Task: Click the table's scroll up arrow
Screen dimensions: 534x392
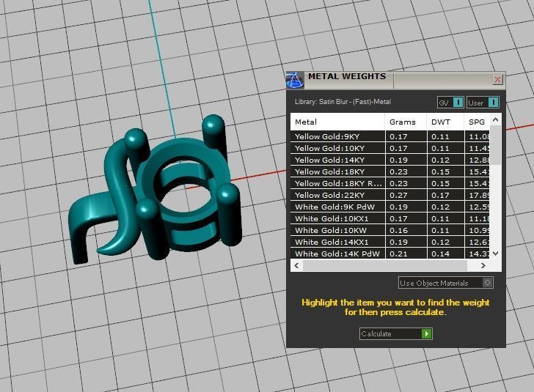Action: pyautogui.click(x=496, y=119)
